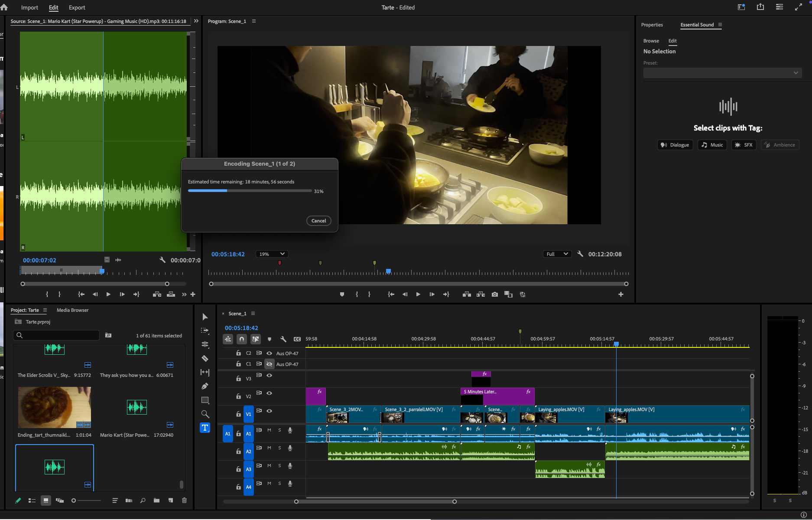The image size is (812, 520).
Task: Click the Dialogue tag button
Action: (x=675, y=145)
